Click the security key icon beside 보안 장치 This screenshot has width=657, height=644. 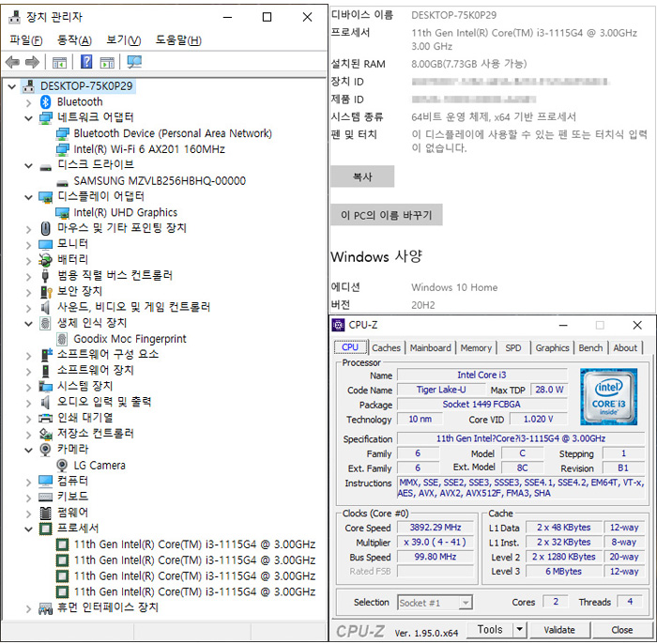point(46,292)
